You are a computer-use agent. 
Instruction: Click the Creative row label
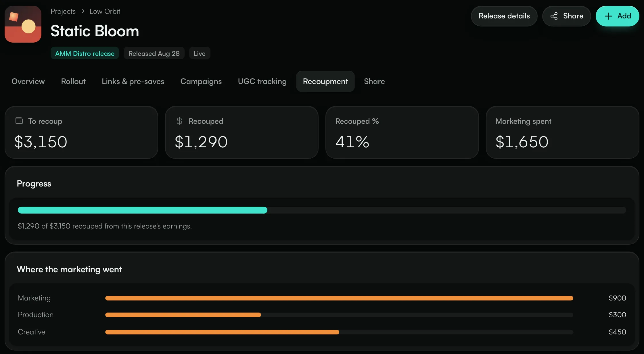[32, 332]
